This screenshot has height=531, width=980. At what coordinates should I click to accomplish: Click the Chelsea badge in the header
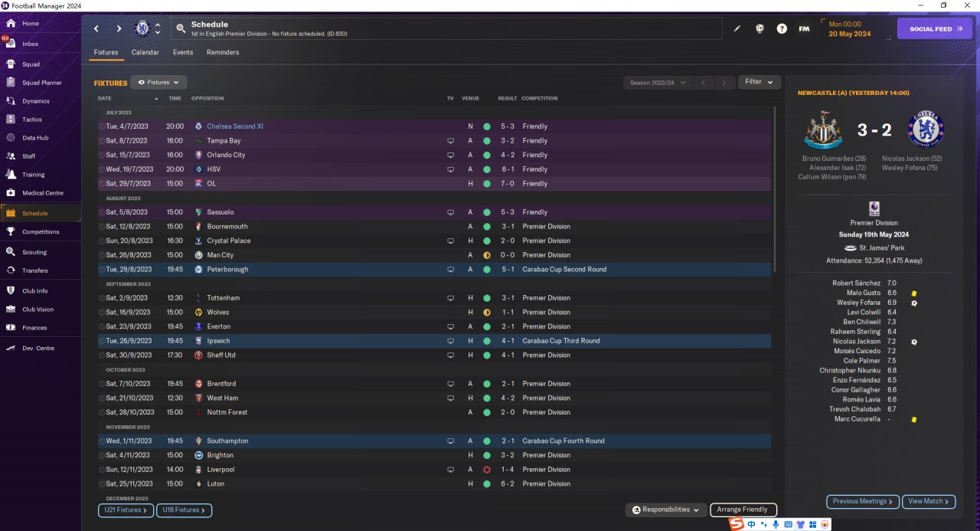(142, 28)
